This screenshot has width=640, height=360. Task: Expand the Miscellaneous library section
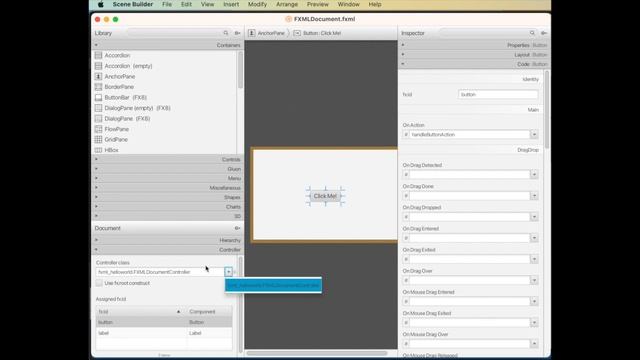click(x=167, y=188)
